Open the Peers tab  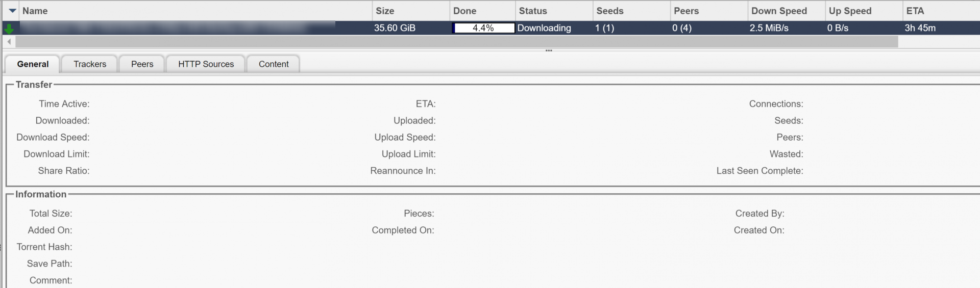[x=142, y=64]
